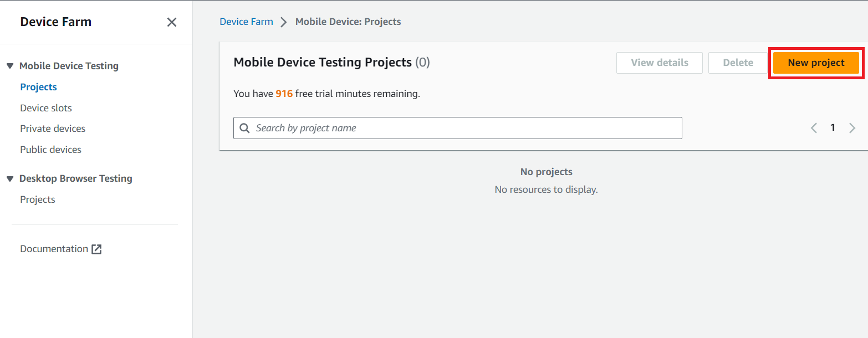The height and width of the screenshot is (338, 868).
Task: Open the Documentation link
Action: pos(54,249)
